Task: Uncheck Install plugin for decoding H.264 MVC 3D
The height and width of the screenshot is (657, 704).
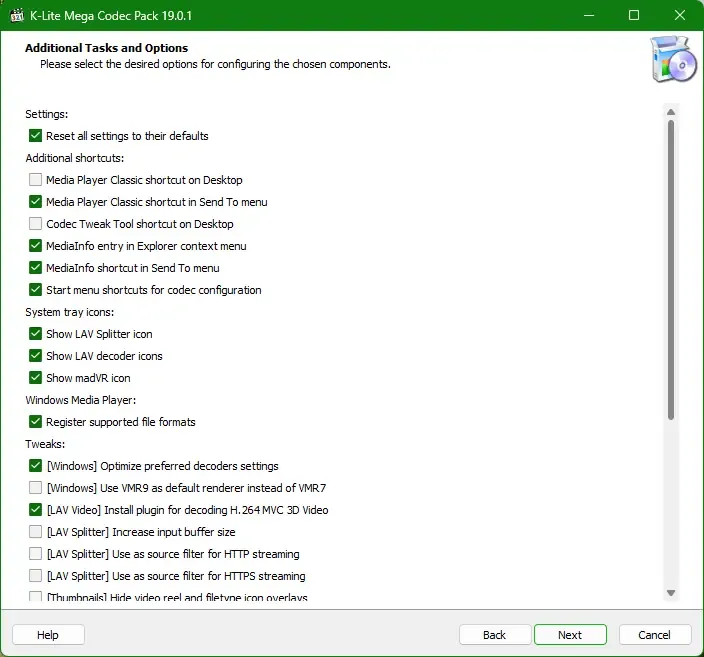Action: (35, 510)
